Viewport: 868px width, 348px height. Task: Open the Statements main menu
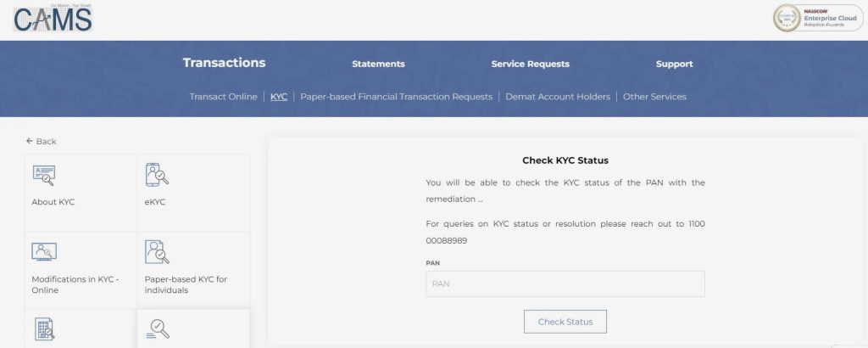[378, 64]
